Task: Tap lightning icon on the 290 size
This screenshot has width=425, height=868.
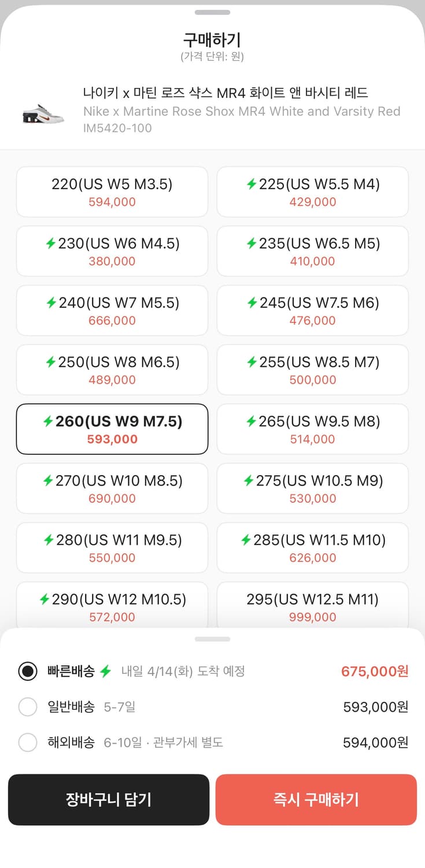Action: [x=45, y=599]
